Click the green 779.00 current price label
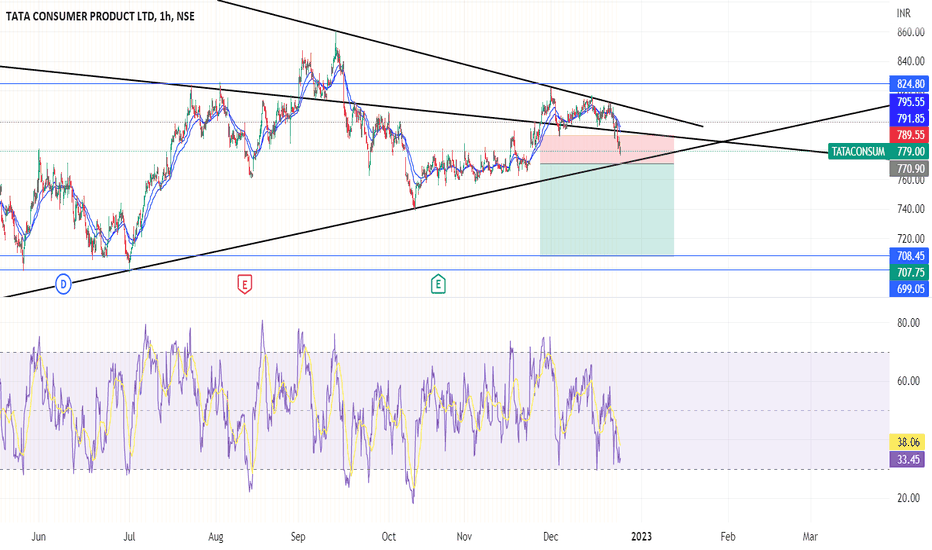The width and height of the screenshot is (932, 550). pos(909,152)
